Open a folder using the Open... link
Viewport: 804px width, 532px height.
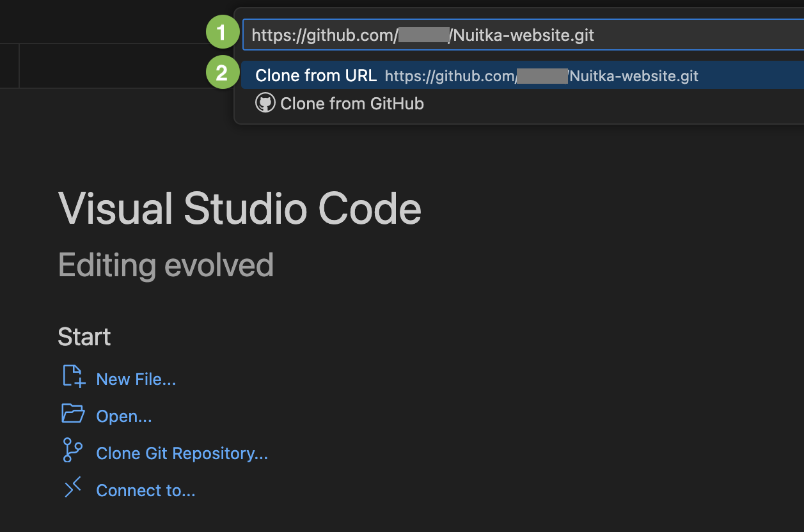(123, 416)
